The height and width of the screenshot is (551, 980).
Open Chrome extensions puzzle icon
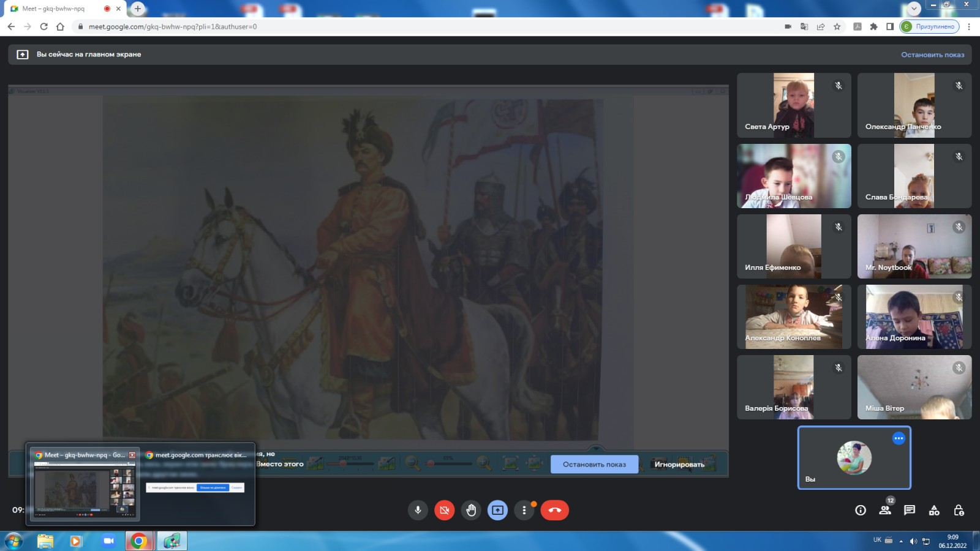click(874, 26)
